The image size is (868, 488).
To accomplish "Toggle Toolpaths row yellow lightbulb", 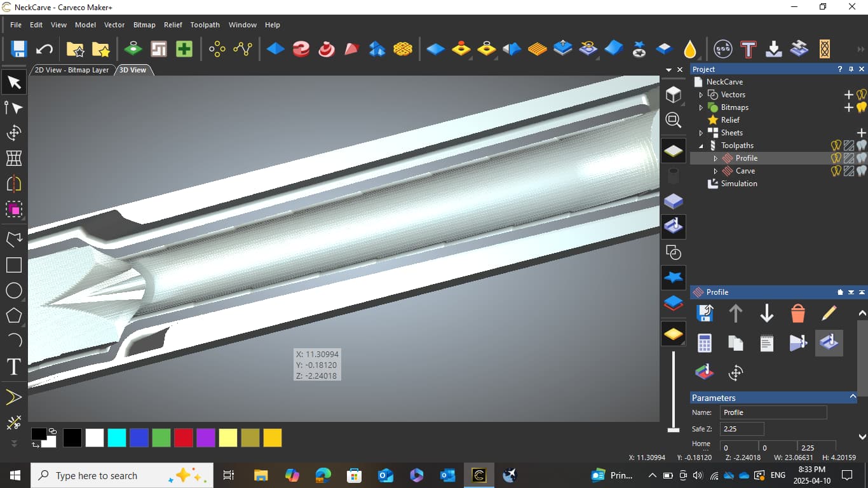I will coord(836,146).
